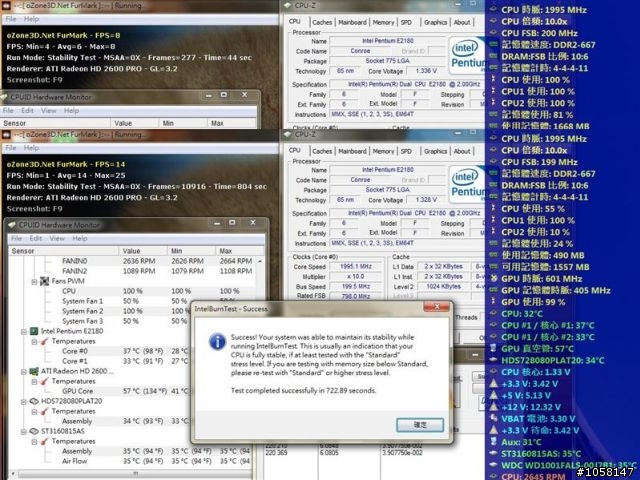Switch to Caches tab in the 1.336 V CPU-Z window

tap(322, 22)
